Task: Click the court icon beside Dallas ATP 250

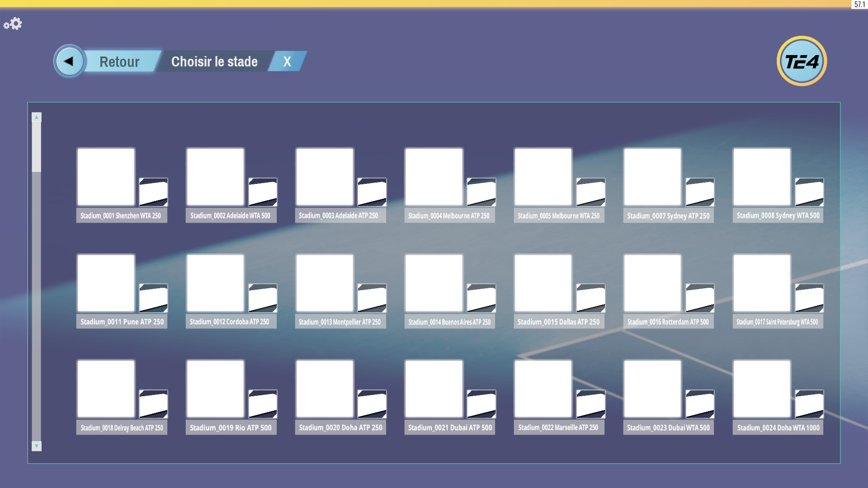Action: 591,298
